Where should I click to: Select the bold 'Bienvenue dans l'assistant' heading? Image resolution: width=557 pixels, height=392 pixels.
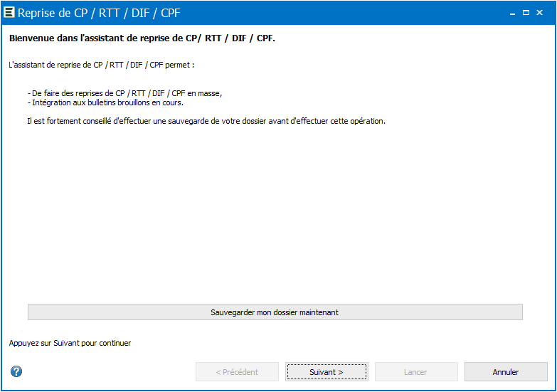(142, 38)
